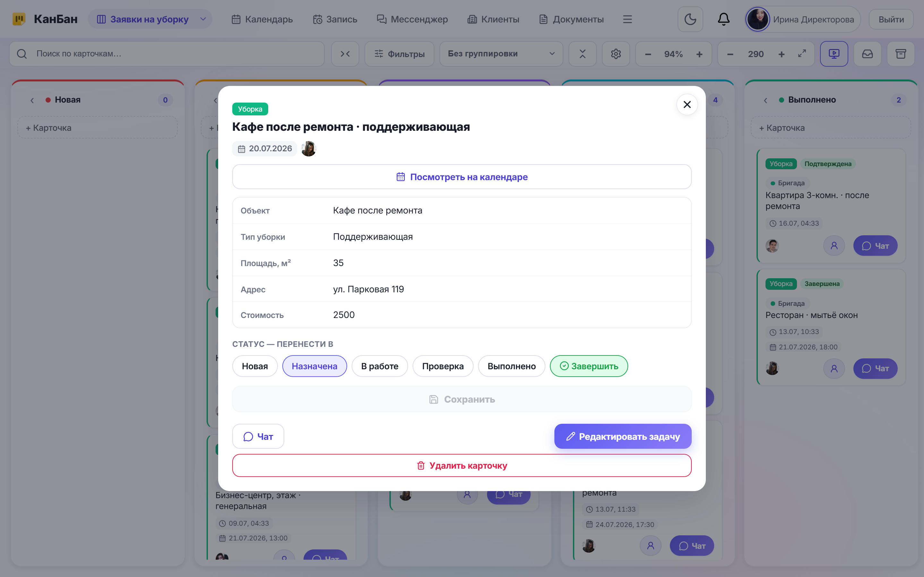Viewport: 924px width, 577px height.
Task: Open Без группировки dropdown
Action: [x=501, y=54]
